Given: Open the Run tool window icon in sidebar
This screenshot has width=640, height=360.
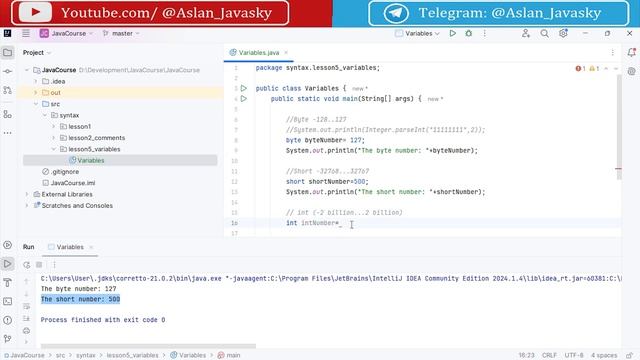Looking at the screenshot, I should tap(7, 264).
